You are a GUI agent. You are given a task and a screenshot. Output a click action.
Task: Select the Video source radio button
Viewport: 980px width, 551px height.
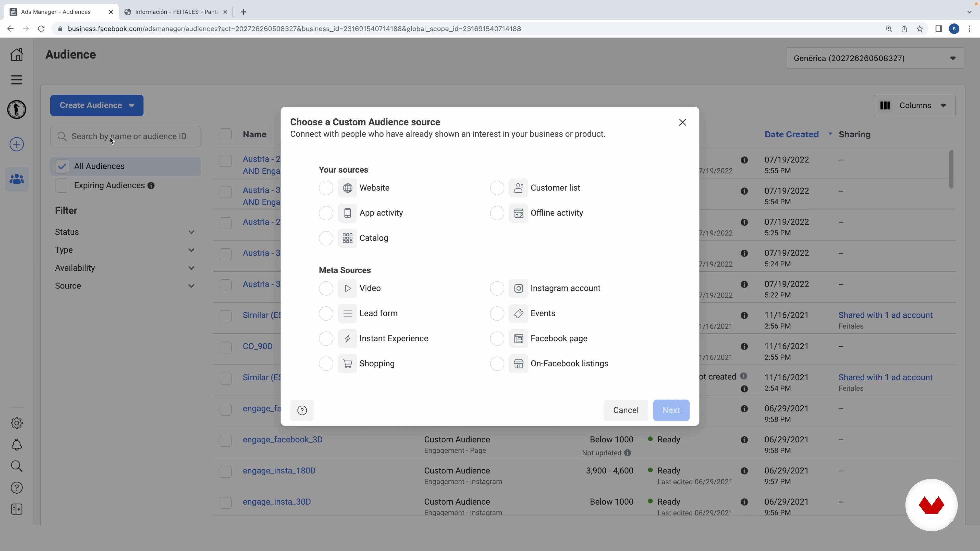tap(326, 288)
